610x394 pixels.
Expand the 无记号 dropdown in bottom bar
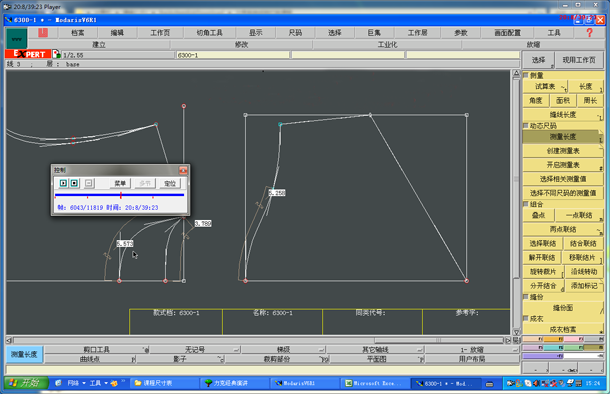tap(195, 349)
